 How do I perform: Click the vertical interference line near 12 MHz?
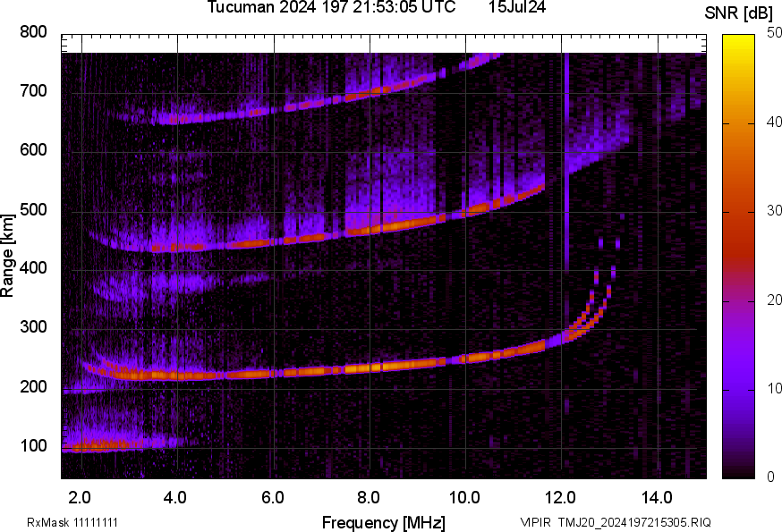566,162
